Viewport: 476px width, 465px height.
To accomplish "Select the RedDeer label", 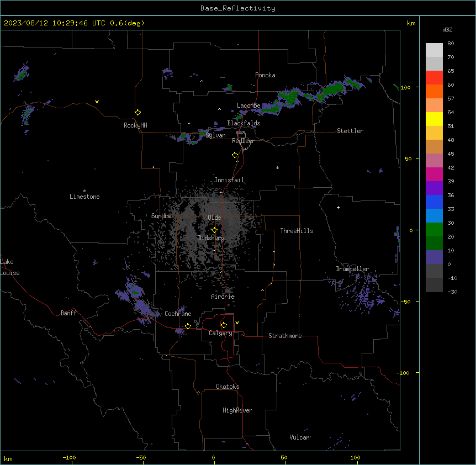I will point(243,141).
